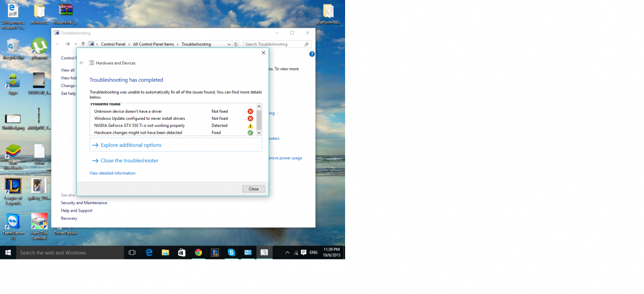The image size is (644, 294).
Task: Click the refresh button in the address bar
Action: point(237,44)
